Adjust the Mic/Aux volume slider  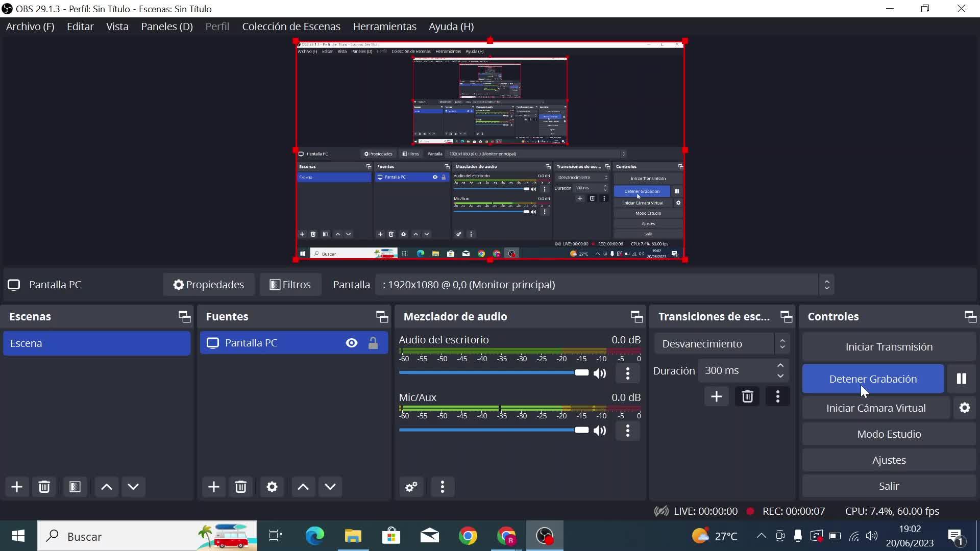point(581,430)
